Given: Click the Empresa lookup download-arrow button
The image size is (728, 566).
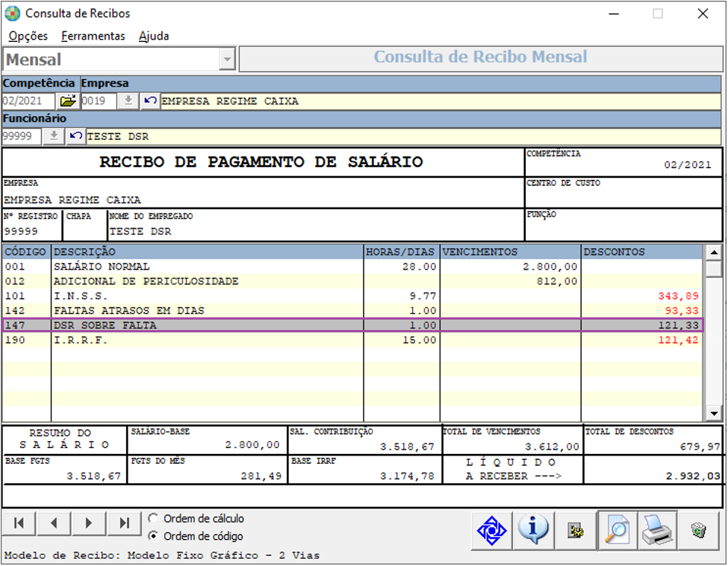Looking at the screenshot, I should click(128, 101).
